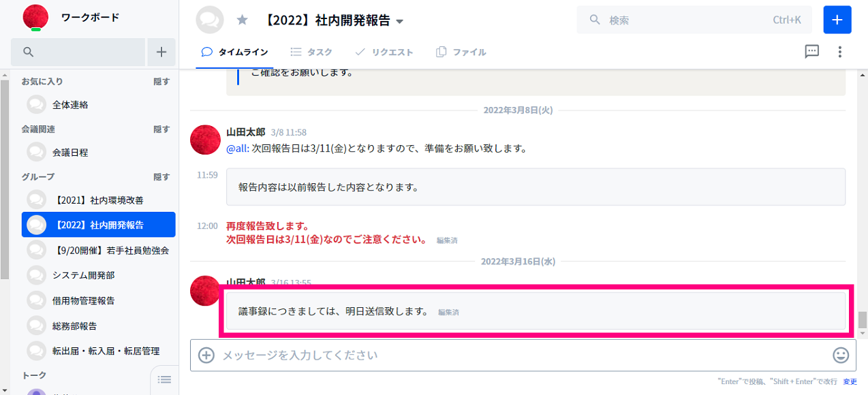The image size is (868, 395).
Task: Hide the お気に入り section
Action: pos(161,82)
